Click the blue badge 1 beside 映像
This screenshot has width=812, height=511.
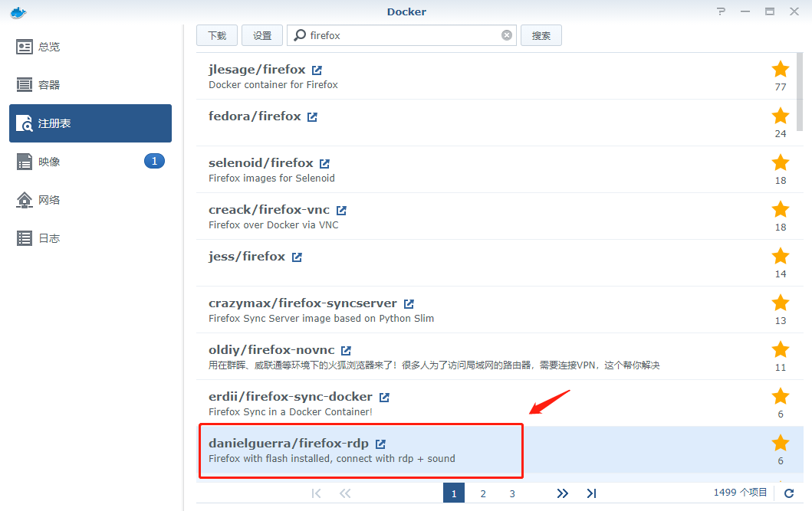tap(154, 162)
